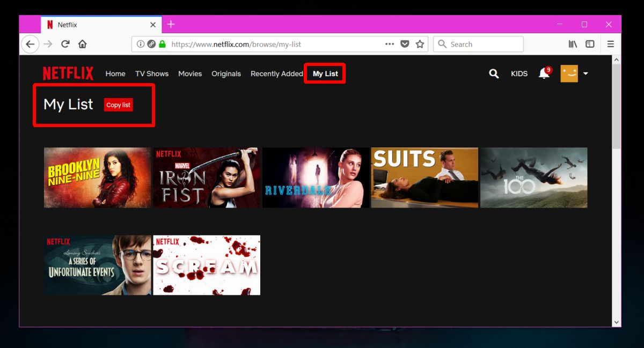Close the Netflix browser tab
Screen dimensions: 644x348
pyautogui.click(x=153, y=25)
